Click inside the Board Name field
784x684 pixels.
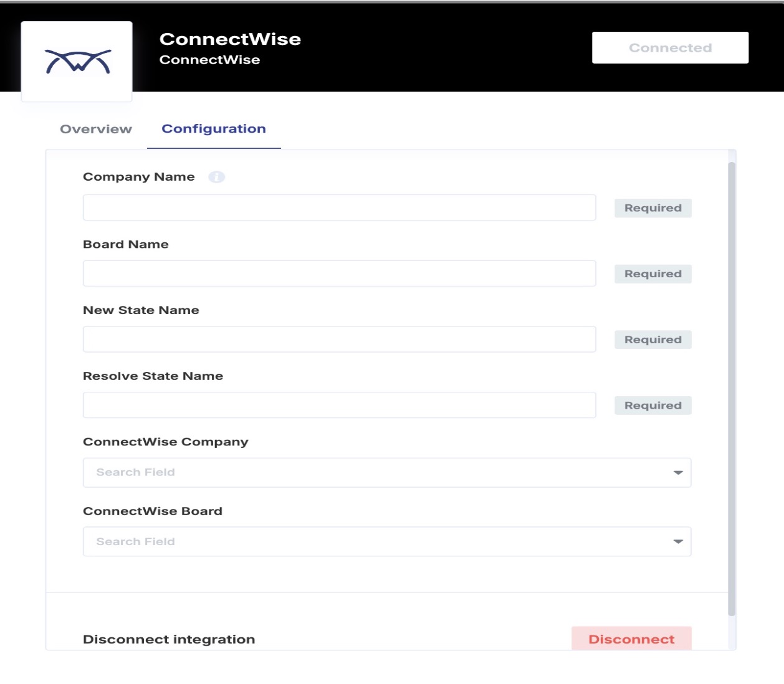(x=340, y=273)
